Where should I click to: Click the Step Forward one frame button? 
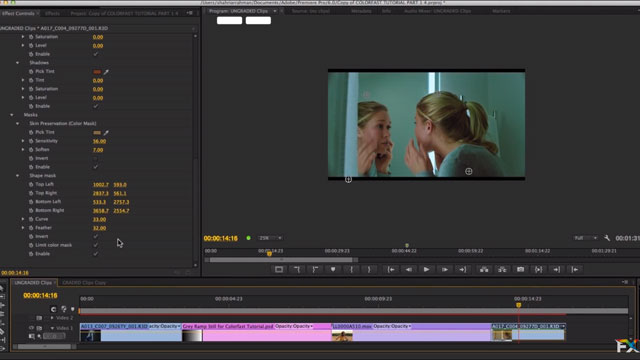click(444, 269)
